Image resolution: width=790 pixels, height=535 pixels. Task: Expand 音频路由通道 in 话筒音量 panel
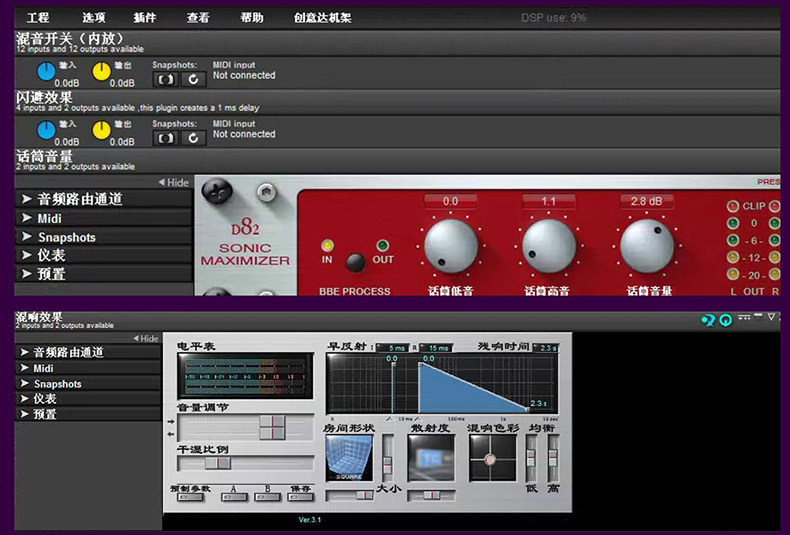(103, 199)
